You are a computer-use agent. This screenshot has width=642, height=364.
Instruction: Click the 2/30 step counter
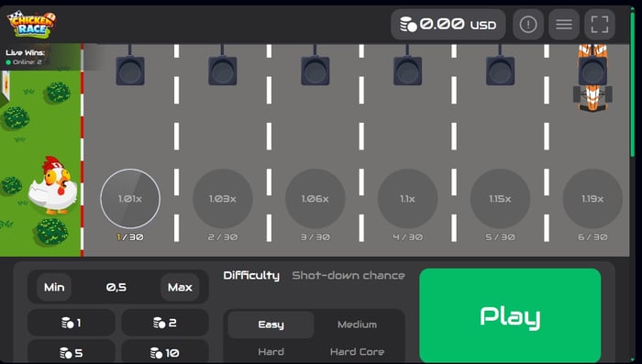point(223,237)
